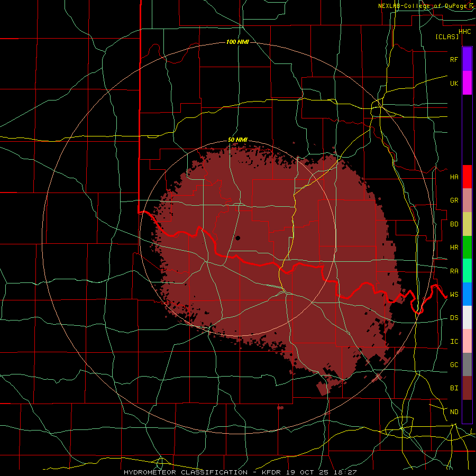Click the 'UK' legend label
476x476 pixels.
point(454,83)
